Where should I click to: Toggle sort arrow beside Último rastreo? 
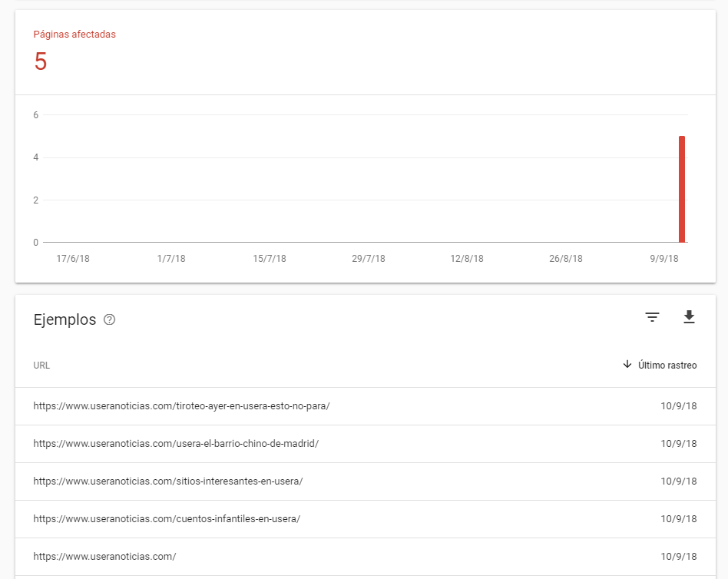click(x=627, y=365)
